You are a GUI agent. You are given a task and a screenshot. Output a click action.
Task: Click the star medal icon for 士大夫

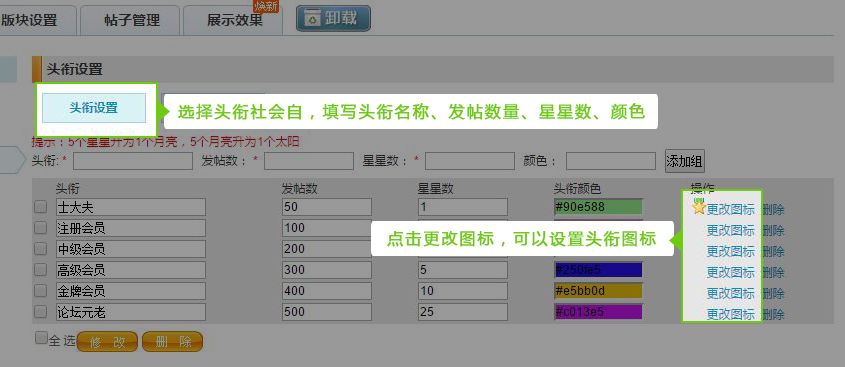point(699,207)
